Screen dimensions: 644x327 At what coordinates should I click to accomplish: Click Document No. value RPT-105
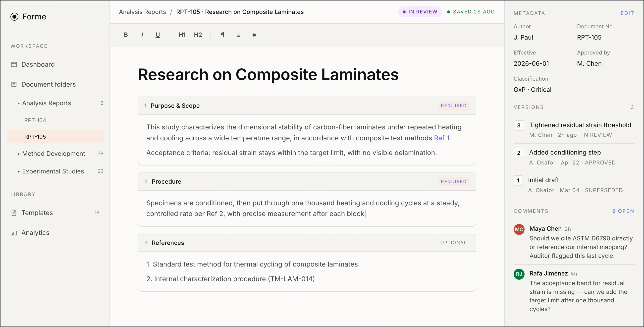pos(589,38)
